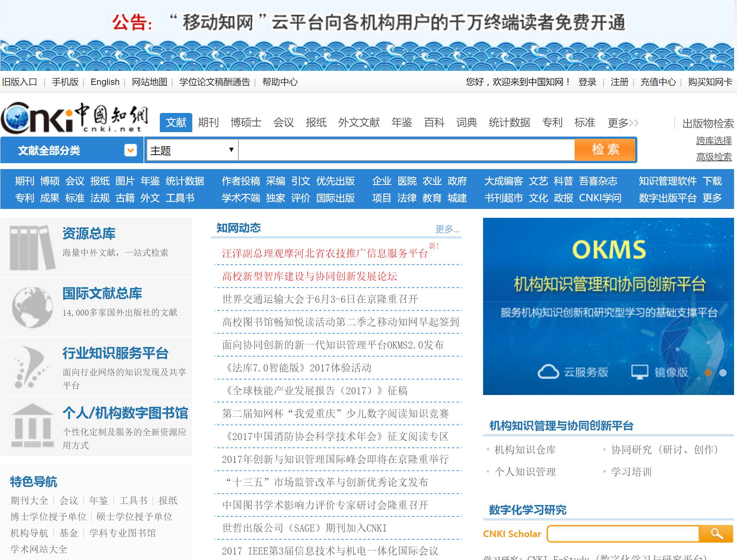The height and width of the screenshot is (560, 737).
Task: Click the orange 检索 search button
Action: pyautogui.click(x=605, y=150)
